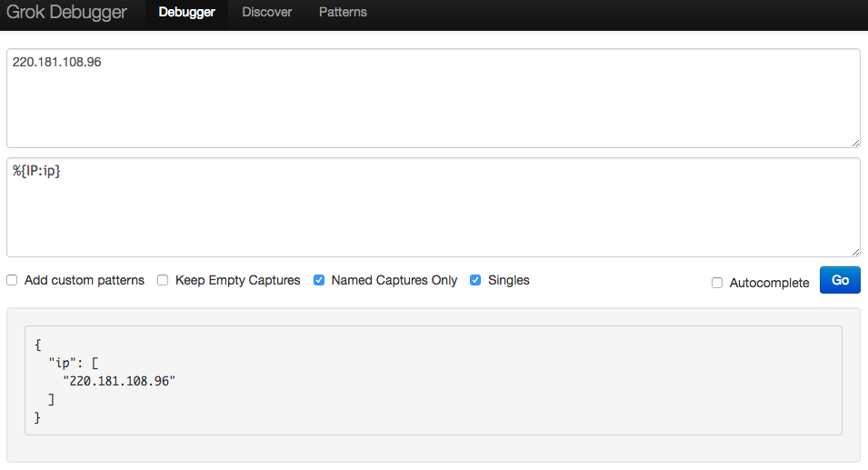The image size is (868, 470).
Task: Click the resize handle of the input text area
Action: coord(855,143)
